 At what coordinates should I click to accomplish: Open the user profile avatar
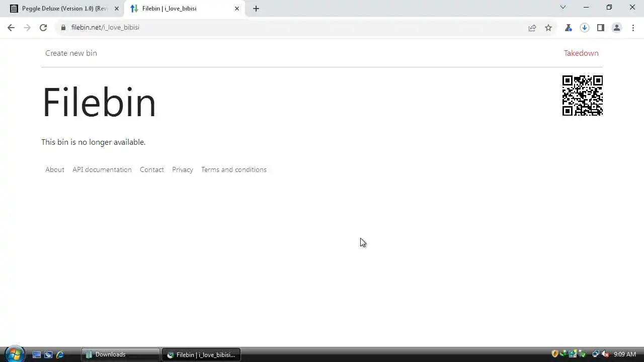[617, 28]
